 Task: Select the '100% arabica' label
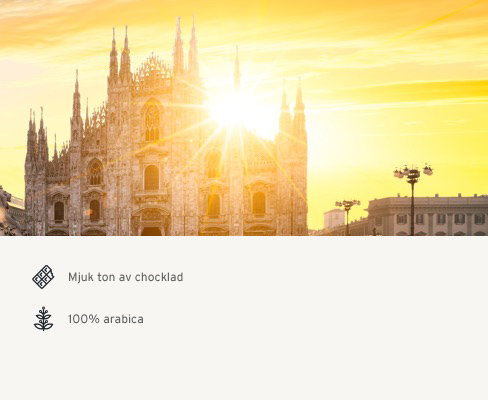(106, 319)
